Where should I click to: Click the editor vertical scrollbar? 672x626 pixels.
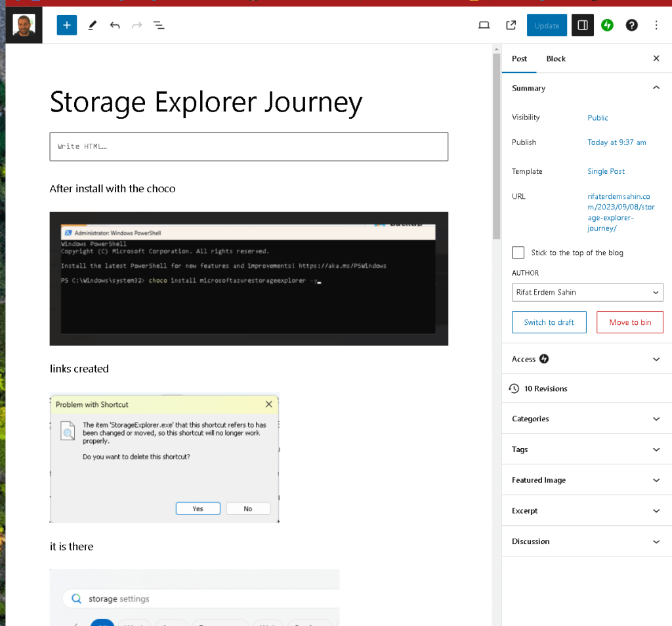click(496, 146)
